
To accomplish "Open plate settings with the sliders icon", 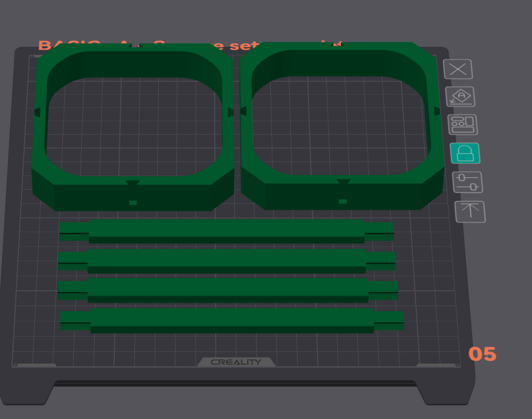I will 468,182.
